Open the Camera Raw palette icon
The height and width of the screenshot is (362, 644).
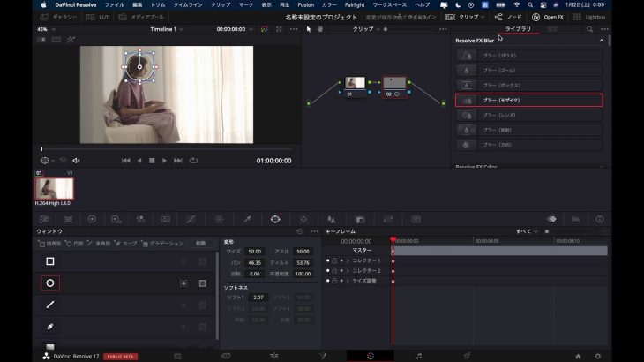(44, 220)
